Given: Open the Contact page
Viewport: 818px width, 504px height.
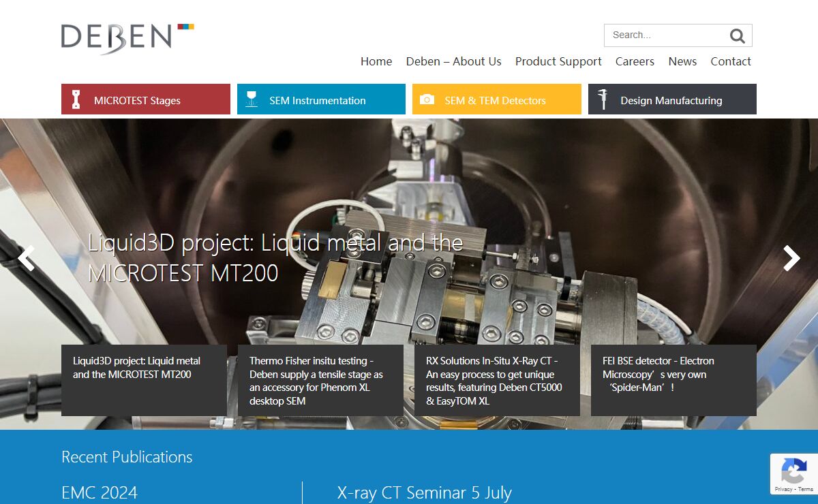Looking at the screenshot, I should coord(731,61).
